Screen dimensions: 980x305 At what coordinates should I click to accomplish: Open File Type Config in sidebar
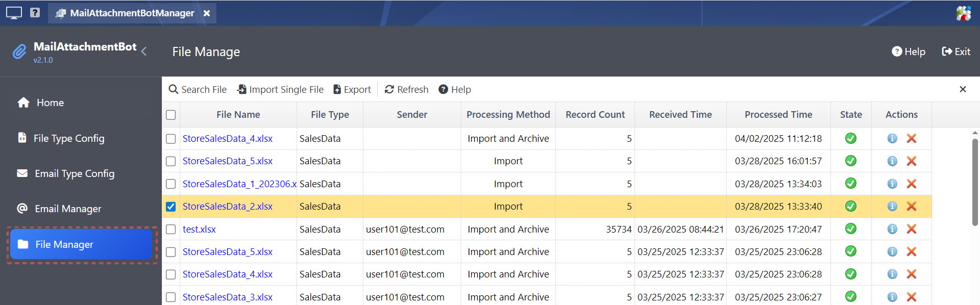point(68,138)
